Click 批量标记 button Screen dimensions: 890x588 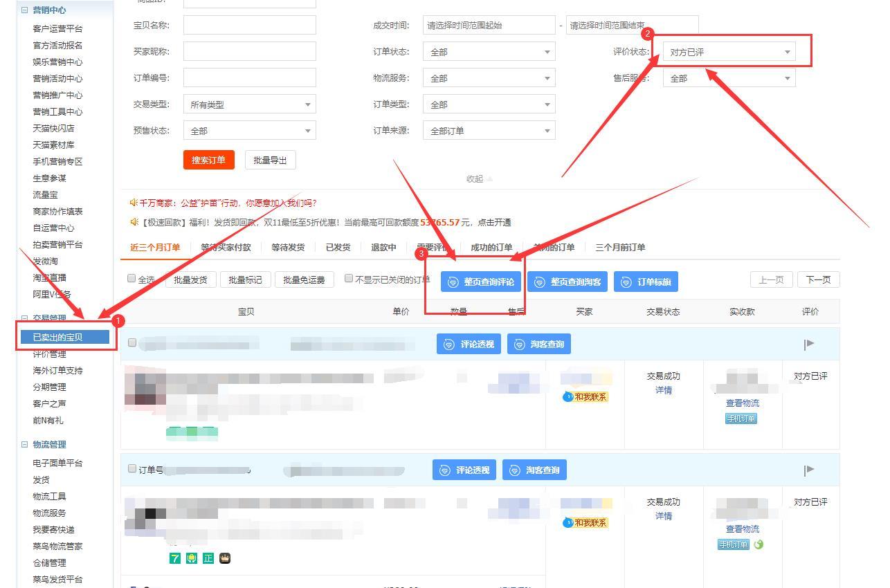pos(245,279)
